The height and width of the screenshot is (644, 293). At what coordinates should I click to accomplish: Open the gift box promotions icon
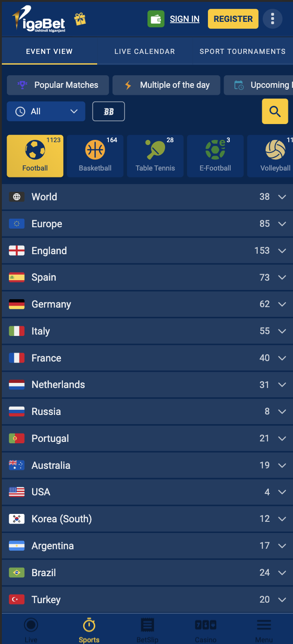pos(80,19)
